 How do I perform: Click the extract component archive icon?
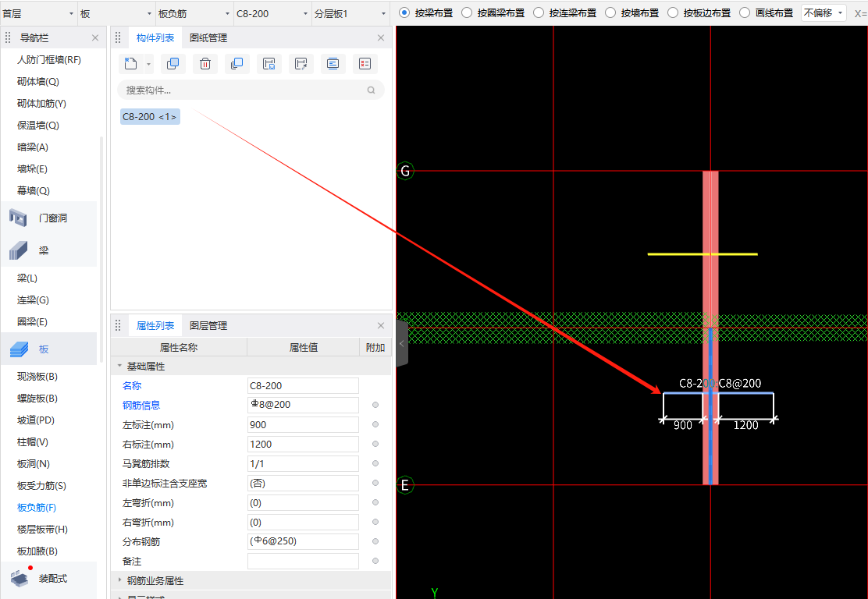pyautogui.click(x=301, y=64)
